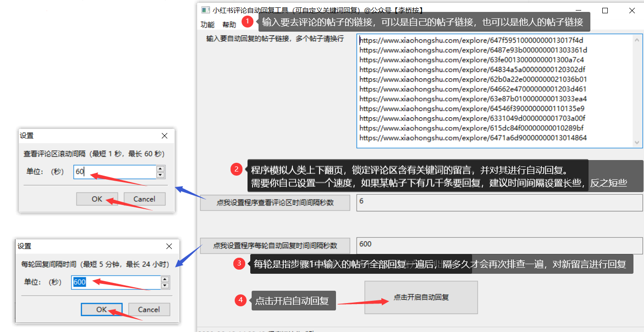Focus the seconds field showing 60
Image resolution: width=644 pixels, height=332 pixels.
pos(115,172)
